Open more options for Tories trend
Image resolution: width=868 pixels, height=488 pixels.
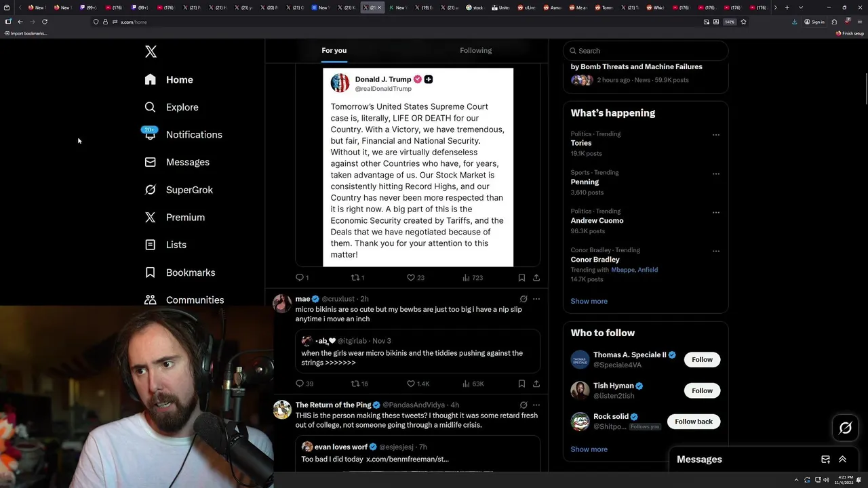coord(715,135)
